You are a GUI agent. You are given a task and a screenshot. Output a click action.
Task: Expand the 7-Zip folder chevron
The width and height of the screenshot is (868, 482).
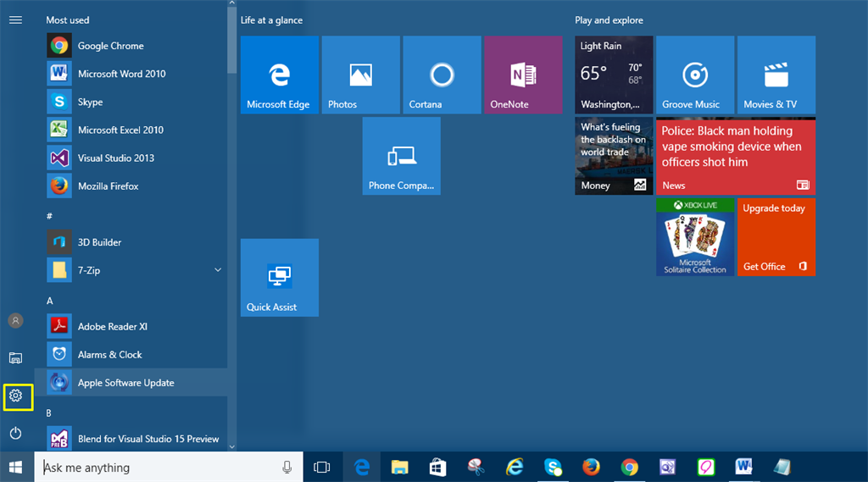(x=218, y=270)
